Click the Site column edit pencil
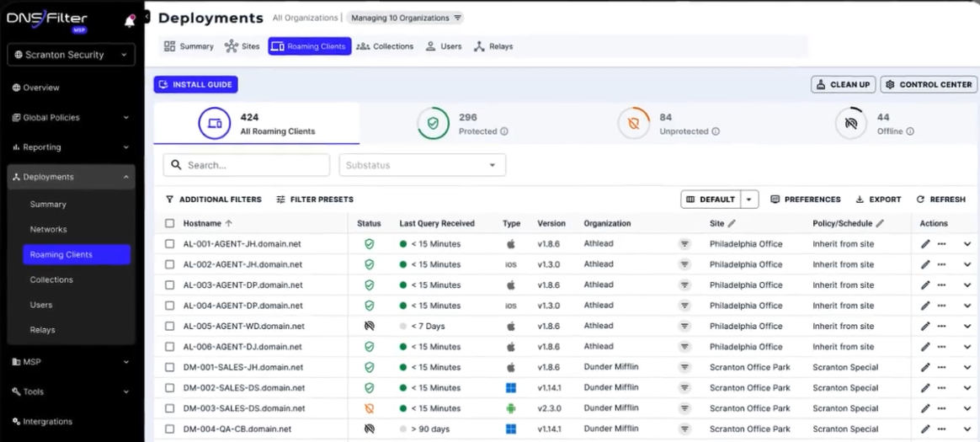 [732, 223]
